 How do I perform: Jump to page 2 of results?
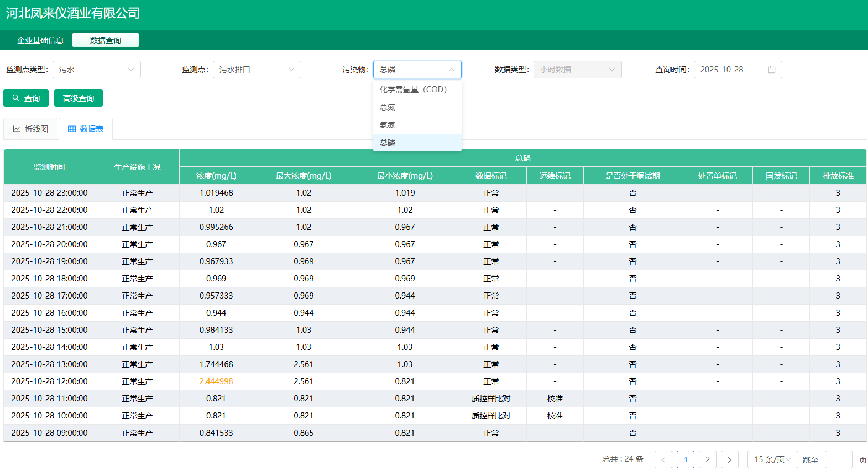[708, 459]
